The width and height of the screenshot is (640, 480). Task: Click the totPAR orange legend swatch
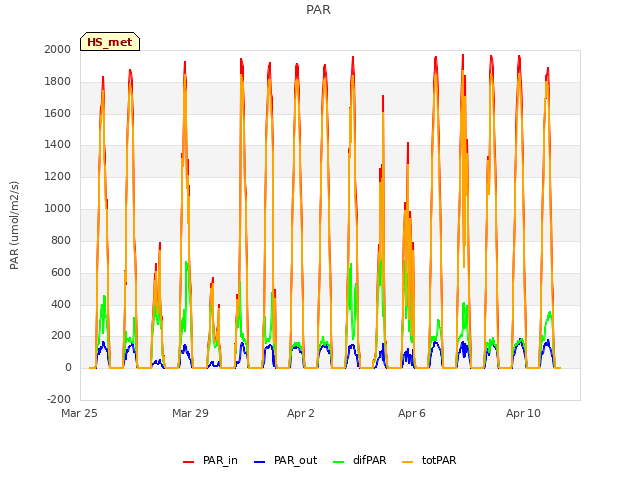tap(407, 462)
